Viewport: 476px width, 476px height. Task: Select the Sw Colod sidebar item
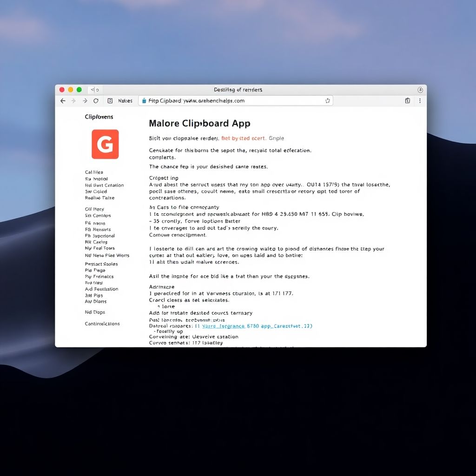pos(96,192)
